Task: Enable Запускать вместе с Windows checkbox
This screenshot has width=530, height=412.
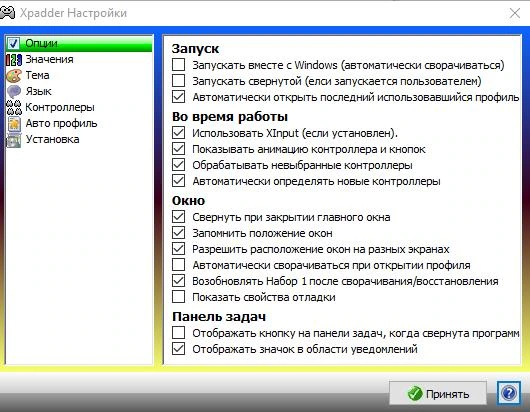Action: point(178,65)
